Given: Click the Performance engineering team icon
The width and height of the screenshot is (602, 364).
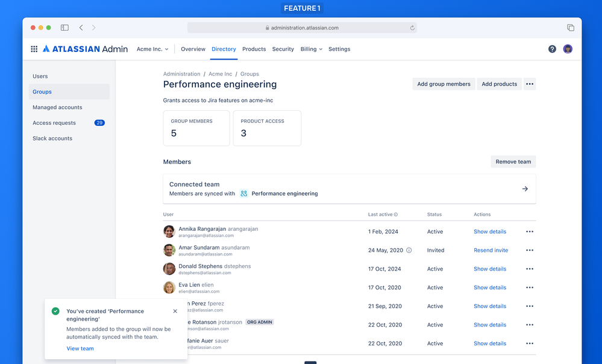Looking at the screenshot, I should (x=244, y=193).
